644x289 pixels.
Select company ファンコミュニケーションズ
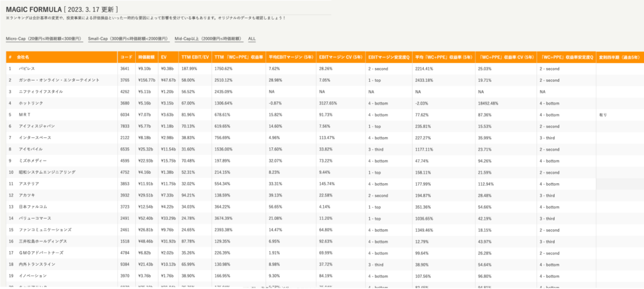click(x=45, y=230)
